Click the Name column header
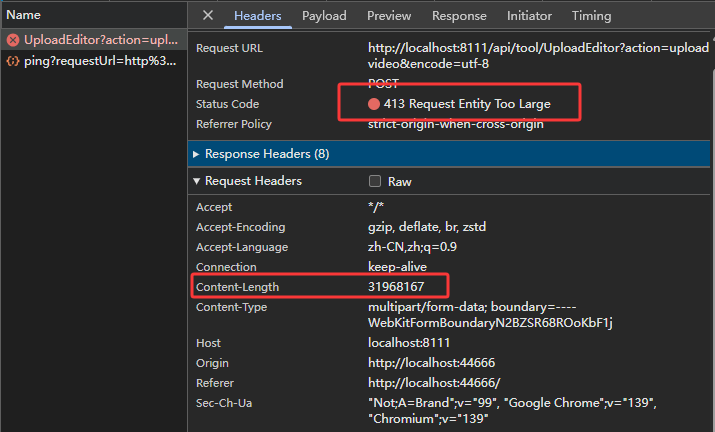The image size is (715, 432). pos(24,16)
